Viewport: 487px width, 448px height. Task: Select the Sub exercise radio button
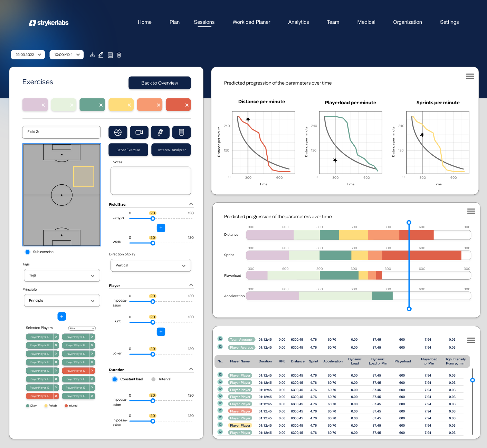27,252
